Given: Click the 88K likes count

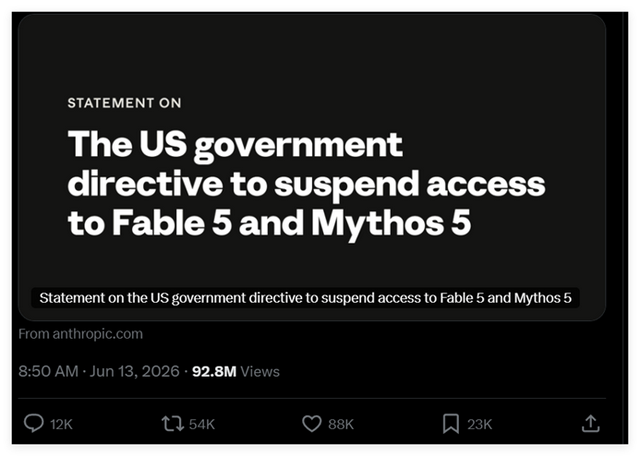Looking at the screenshot, I should point(341,425).
